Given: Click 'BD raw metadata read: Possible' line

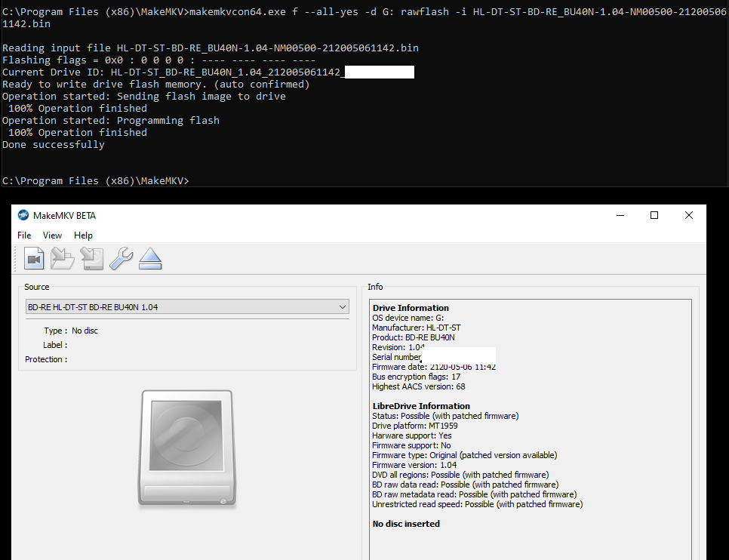Looking at the screenshot, I should (474, 494).
